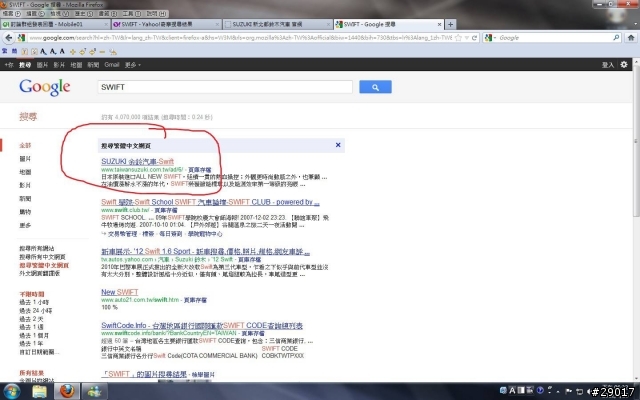
Task: Open the '12 Swift 1.6 Sport result
Action: [205, 251]
